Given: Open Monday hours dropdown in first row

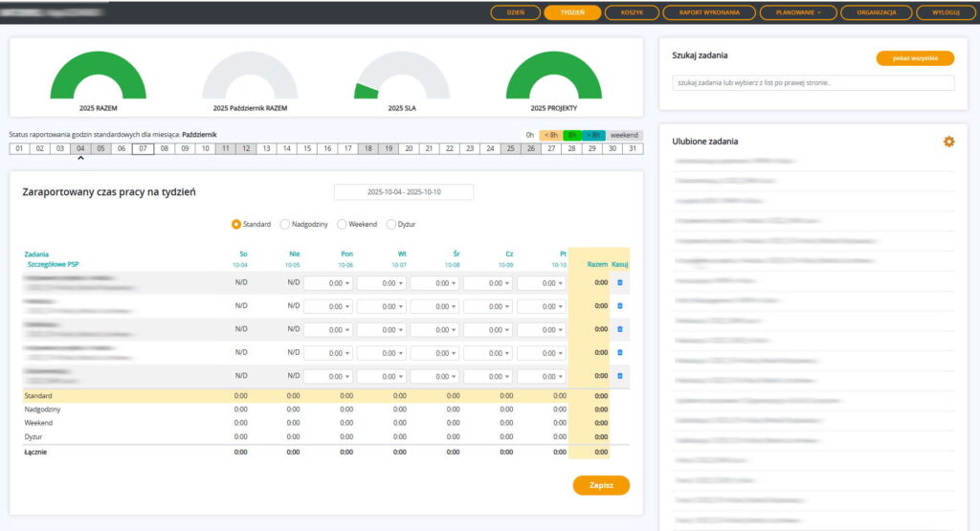Looking at the screenshot, I should (327, 283).
